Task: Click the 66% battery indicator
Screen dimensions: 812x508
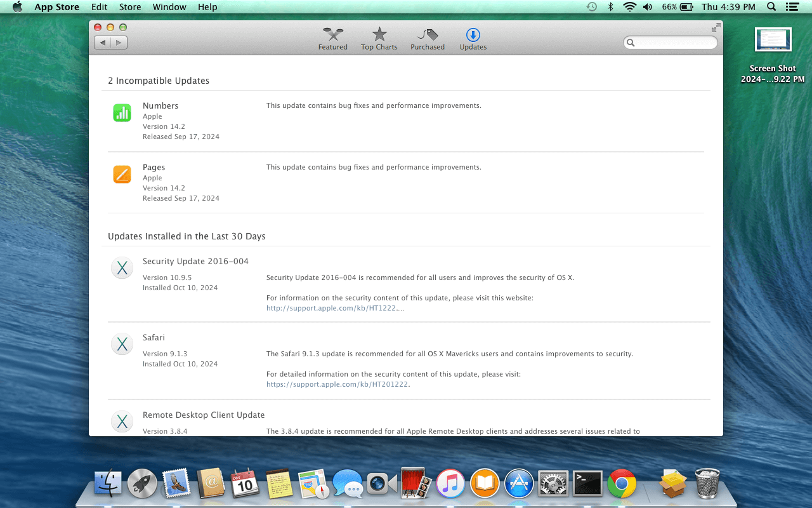Action: 678,7
